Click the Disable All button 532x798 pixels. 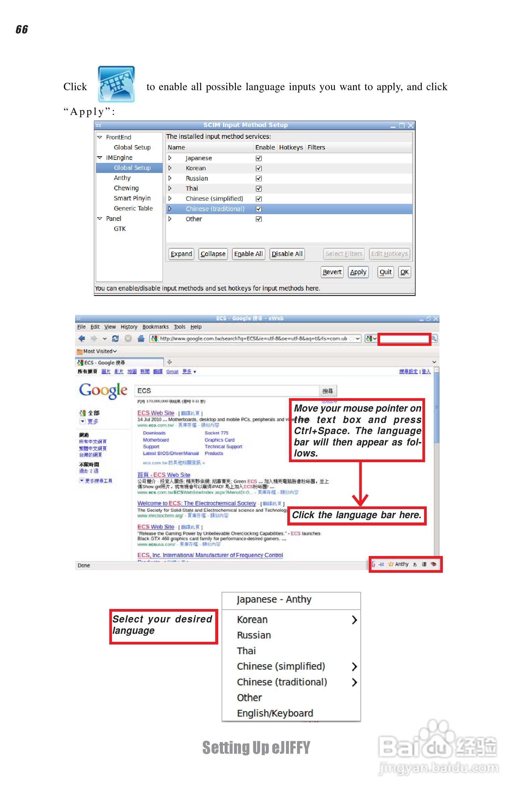pos(287,254)
